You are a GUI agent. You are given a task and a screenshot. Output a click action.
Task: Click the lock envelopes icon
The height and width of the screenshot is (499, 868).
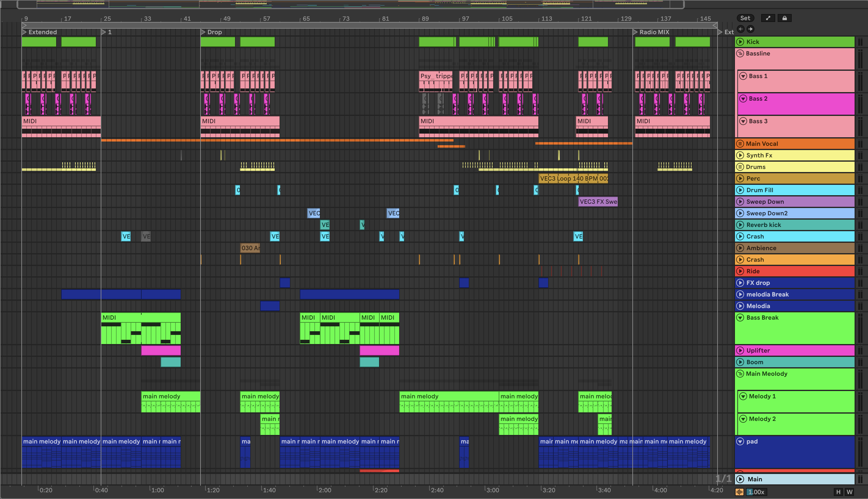(784, 18)
